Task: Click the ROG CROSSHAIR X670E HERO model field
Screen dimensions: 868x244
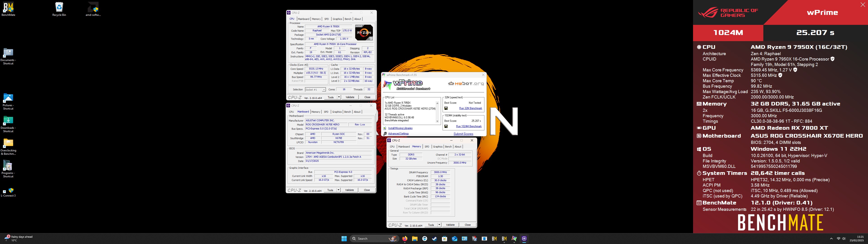Action: click(326, 125)
